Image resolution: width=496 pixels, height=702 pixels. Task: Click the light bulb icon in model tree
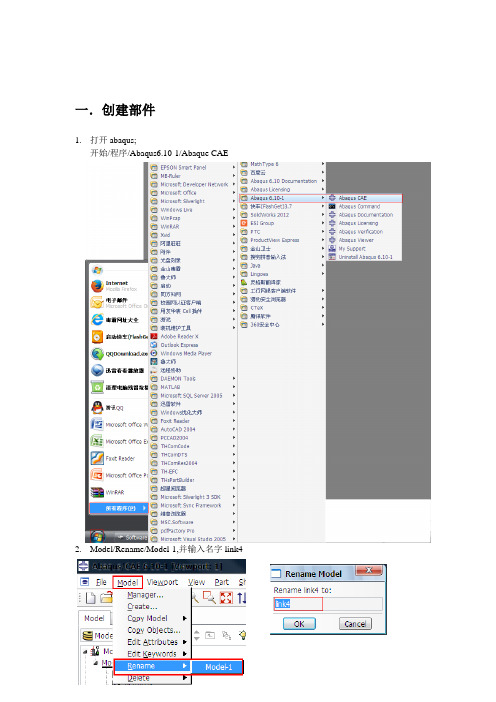click(243, 635)
